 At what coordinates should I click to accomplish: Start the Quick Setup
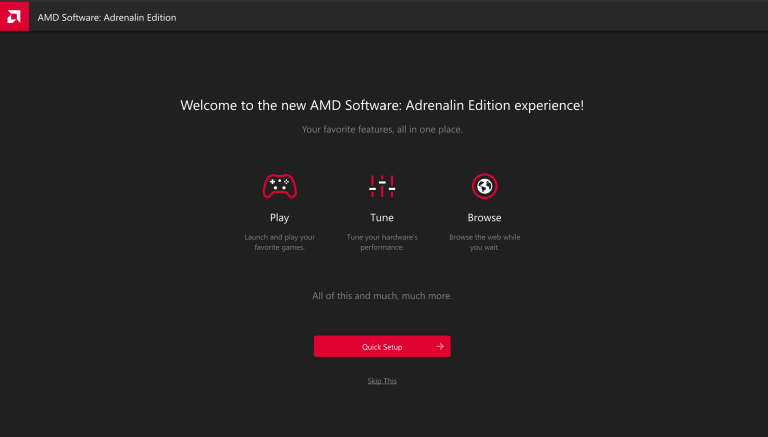point(382,346)
